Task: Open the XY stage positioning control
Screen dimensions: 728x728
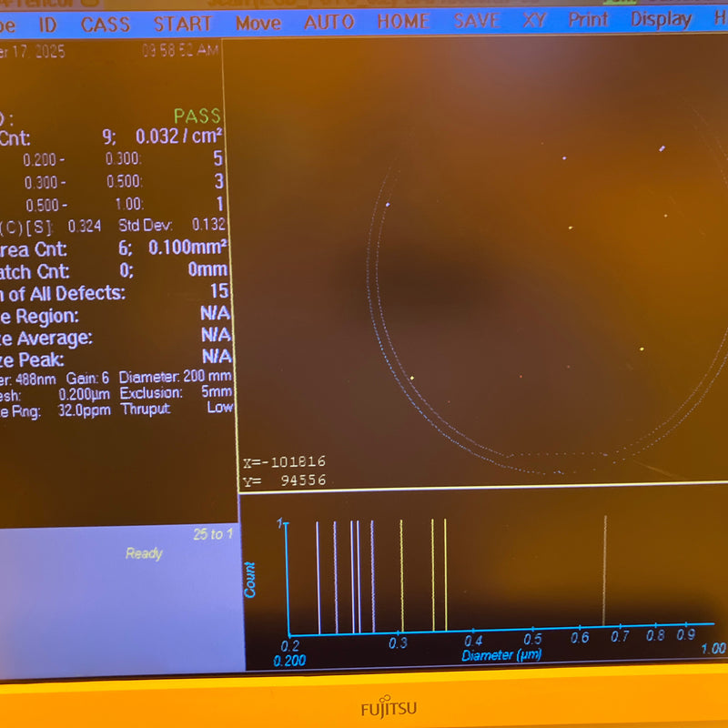Action: pos(533,23)
